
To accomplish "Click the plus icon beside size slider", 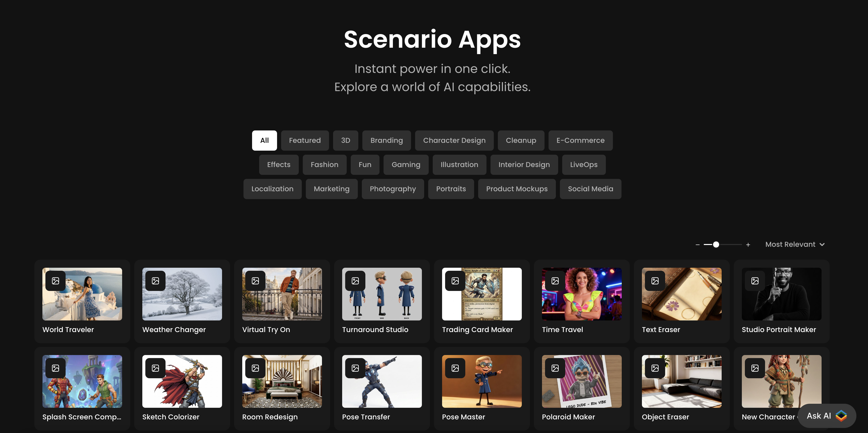I will pos(748,245).
